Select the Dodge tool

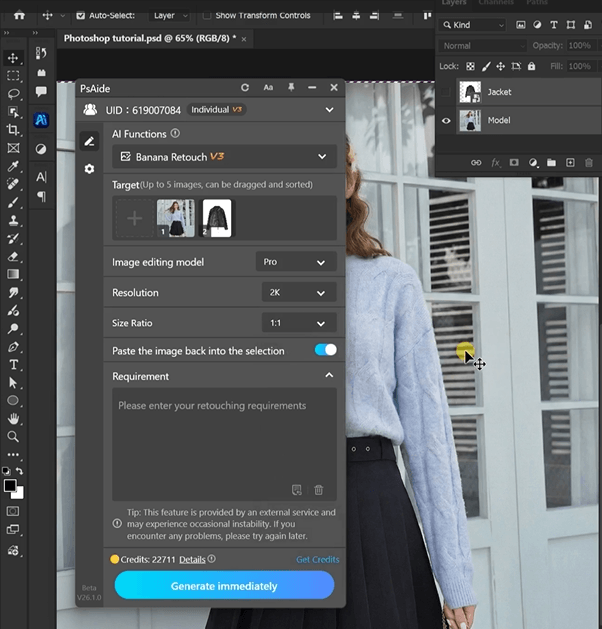(x=13, y=329)
